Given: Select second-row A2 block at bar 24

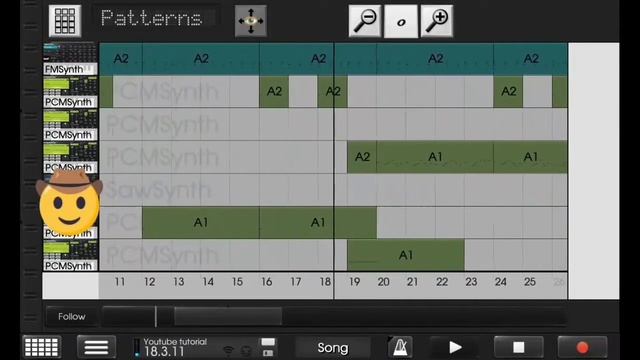Looking at the screenshot, I should click(508, 91).
